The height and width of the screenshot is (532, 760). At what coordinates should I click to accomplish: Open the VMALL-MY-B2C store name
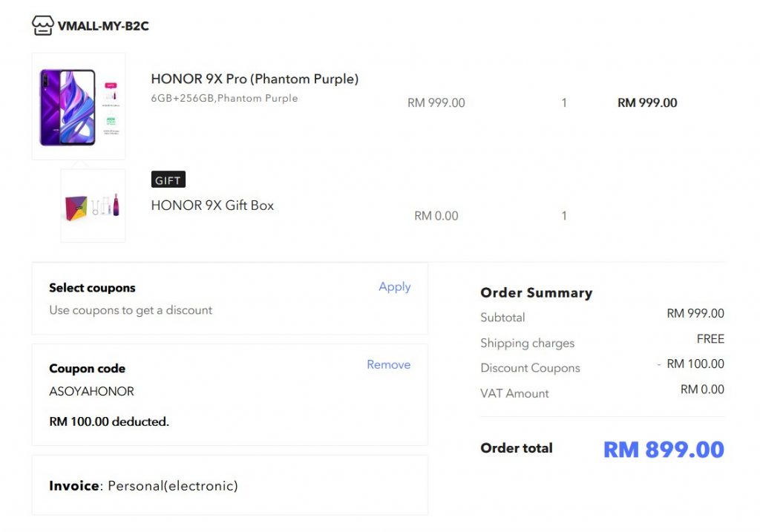pos(103,26)
